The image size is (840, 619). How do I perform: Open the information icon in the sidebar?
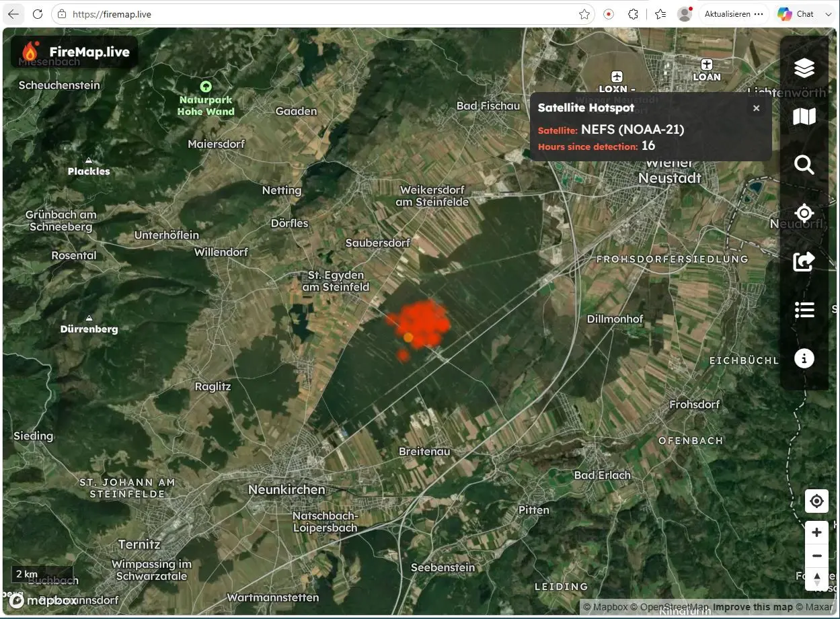point(804,358)
